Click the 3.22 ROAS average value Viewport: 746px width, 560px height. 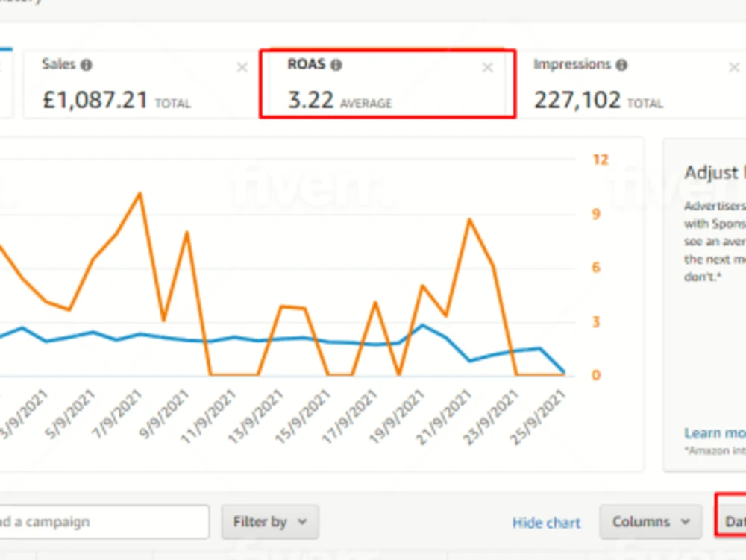click(310, 101)
